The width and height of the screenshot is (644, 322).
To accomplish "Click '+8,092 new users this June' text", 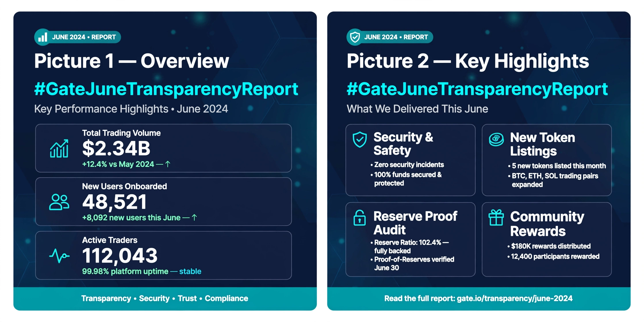I will [131, 218].
